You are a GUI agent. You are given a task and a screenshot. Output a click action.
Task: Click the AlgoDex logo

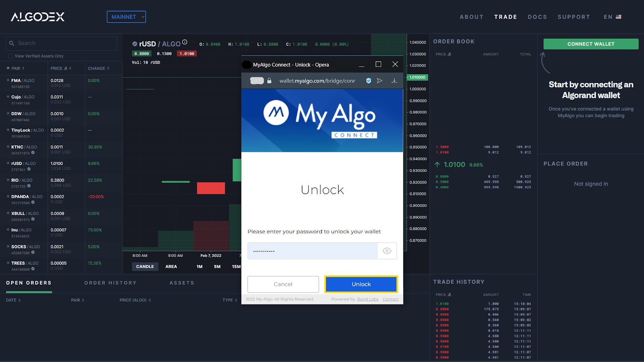(x=37, y=17)
